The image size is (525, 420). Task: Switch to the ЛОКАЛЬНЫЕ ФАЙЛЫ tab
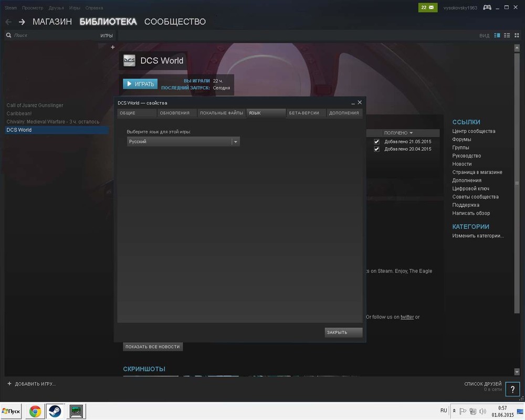tap(222, 113)
